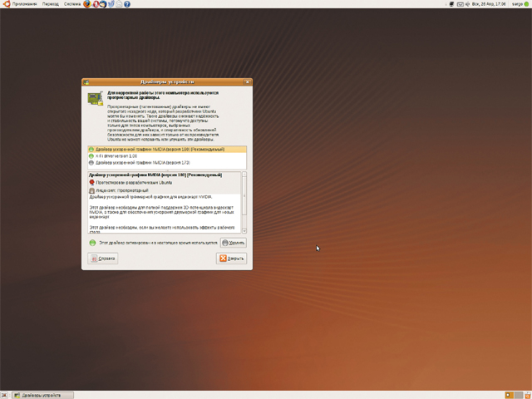Click the license lock icon

tap(91, 190)
